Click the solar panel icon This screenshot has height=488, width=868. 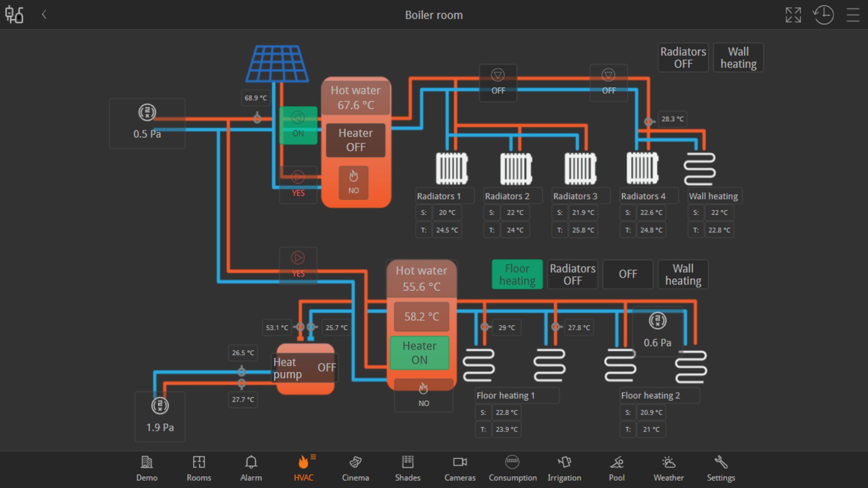click(277, 63)
